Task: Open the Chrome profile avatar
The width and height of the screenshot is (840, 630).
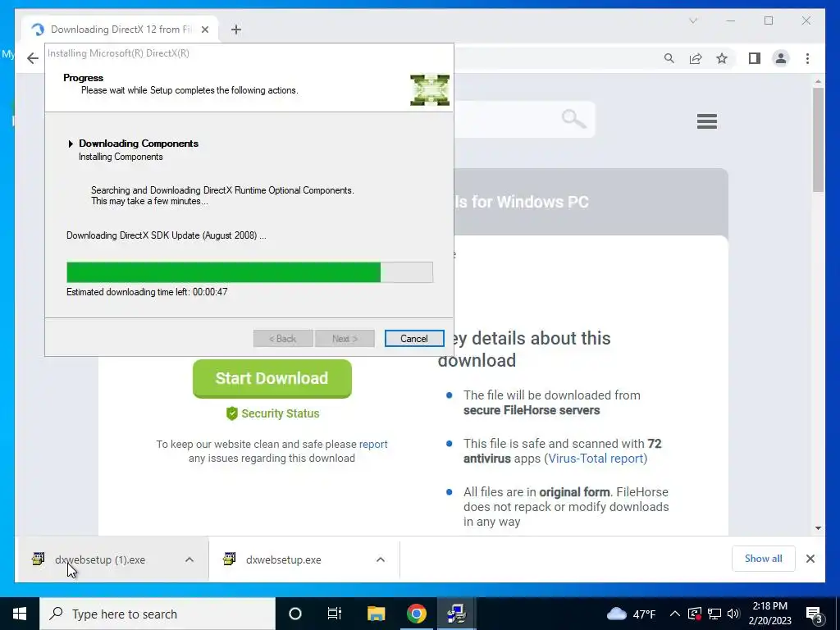Action: 781,58
